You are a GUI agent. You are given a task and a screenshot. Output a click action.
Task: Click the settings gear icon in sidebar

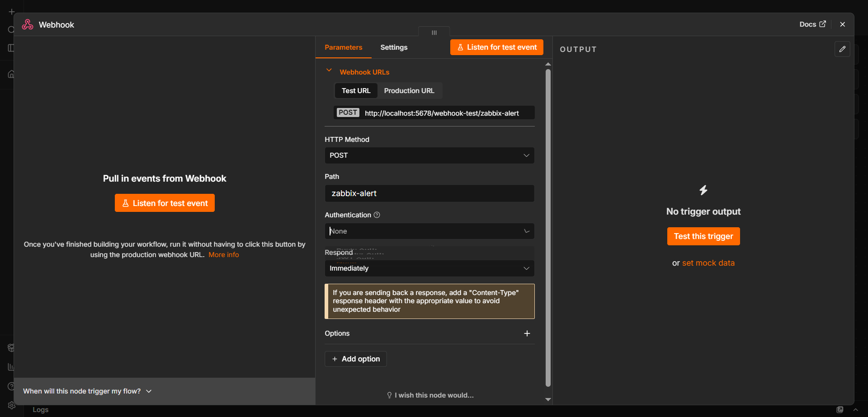pos(11,406)
